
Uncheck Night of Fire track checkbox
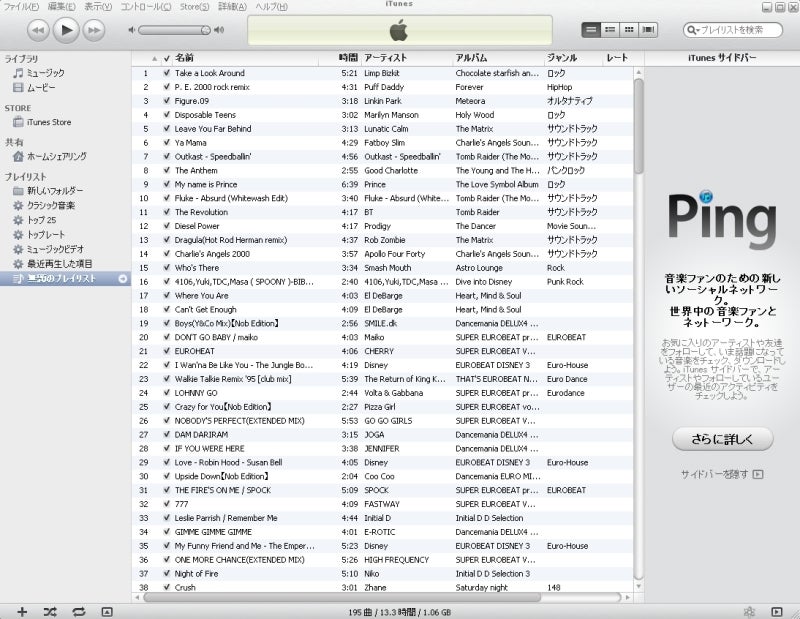pyautogui.click(x=166, y=574)
